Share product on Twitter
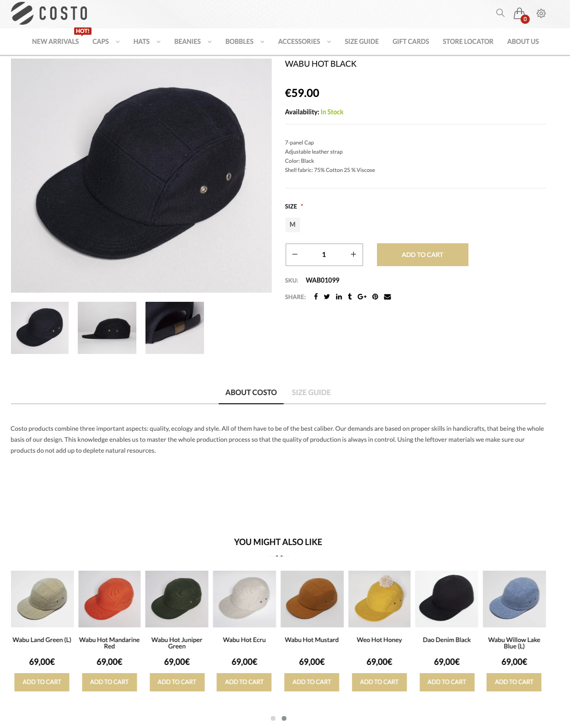The height and width of the screenshot is (728, 570). tap(327, 297)
